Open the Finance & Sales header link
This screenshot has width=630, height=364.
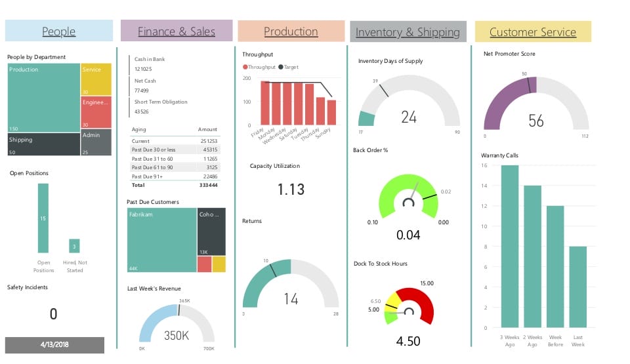pyautogui.click(x=177, y=31)
